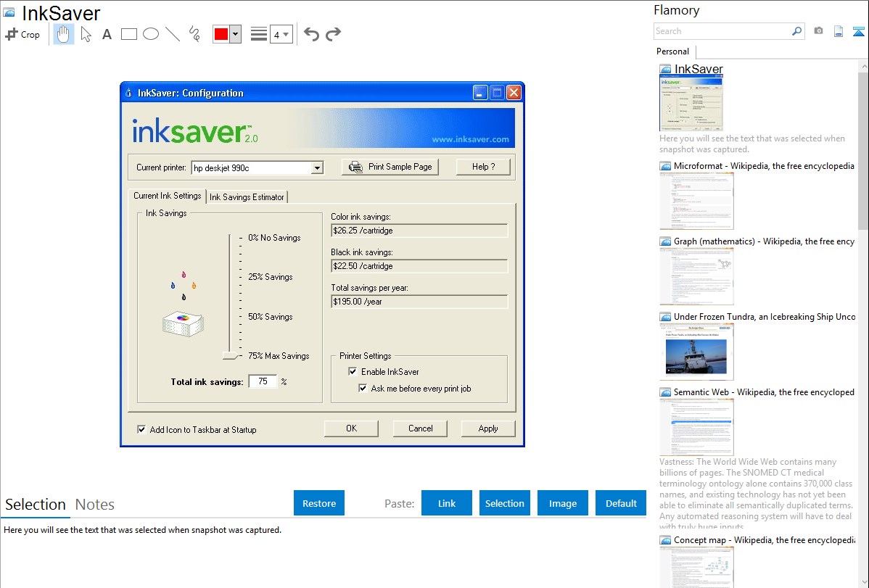Click the new page document icon
This screenshot has width=869, height=588.
[x=839, y=31]
